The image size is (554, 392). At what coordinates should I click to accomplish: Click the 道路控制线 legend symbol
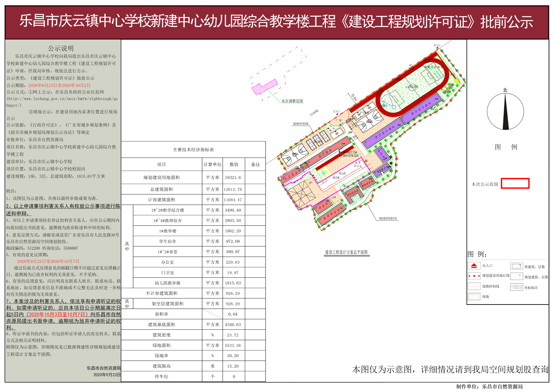(x=474, y=286)
